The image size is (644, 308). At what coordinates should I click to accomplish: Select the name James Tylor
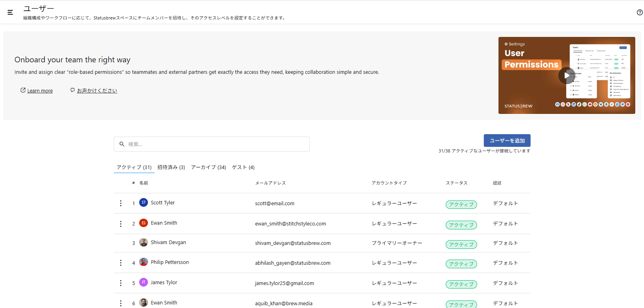tap(164, 283)
